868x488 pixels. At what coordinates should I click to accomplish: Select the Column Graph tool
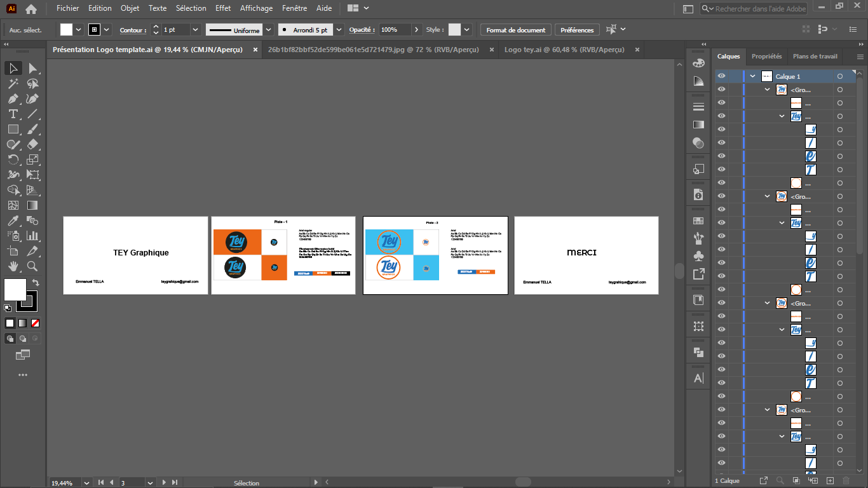32,236
